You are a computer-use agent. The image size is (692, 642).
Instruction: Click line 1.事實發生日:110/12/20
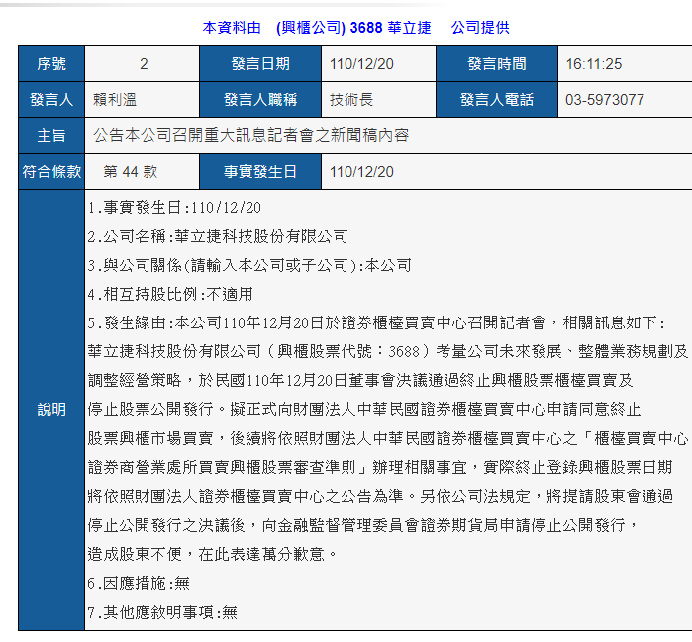point(174,207)
